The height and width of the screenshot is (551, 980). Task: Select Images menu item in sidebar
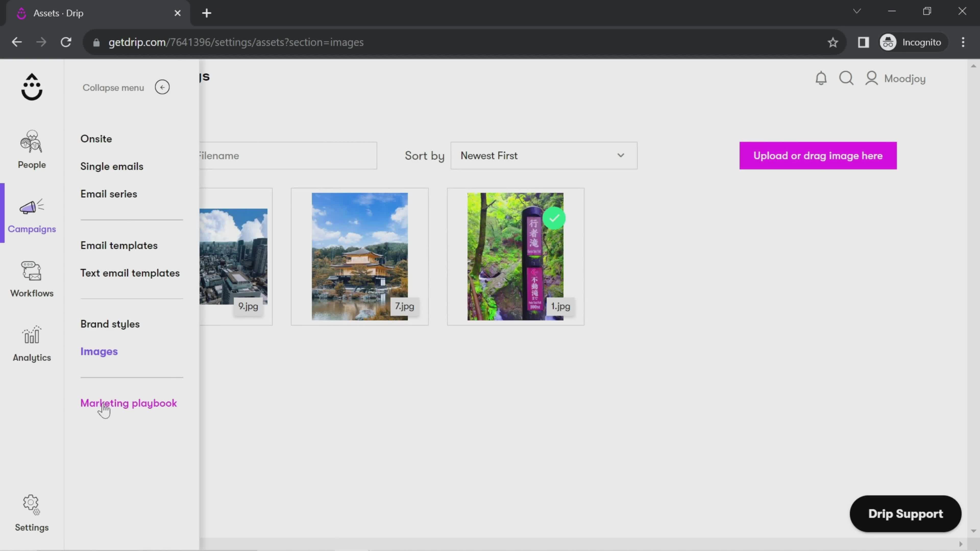point(99,351)
